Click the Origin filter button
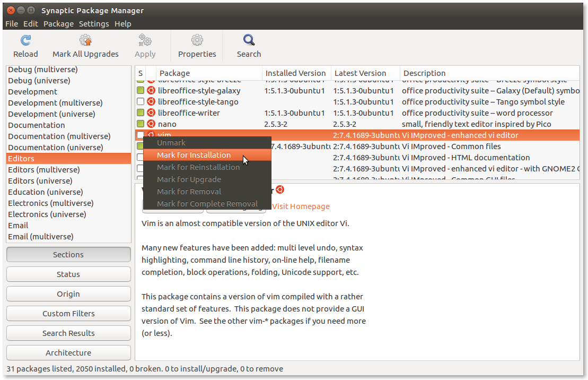588x380 pixels. [68, 293]
